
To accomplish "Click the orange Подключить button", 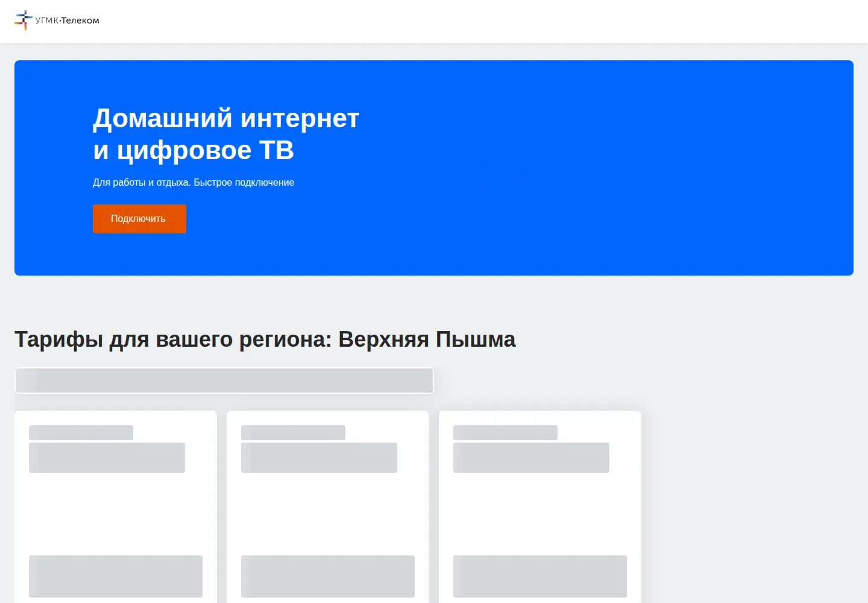I will tap(139, 218).
